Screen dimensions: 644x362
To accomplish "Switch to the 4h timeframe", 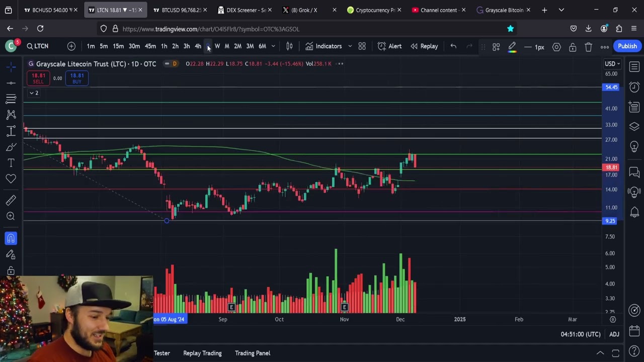I will point(198,46).
